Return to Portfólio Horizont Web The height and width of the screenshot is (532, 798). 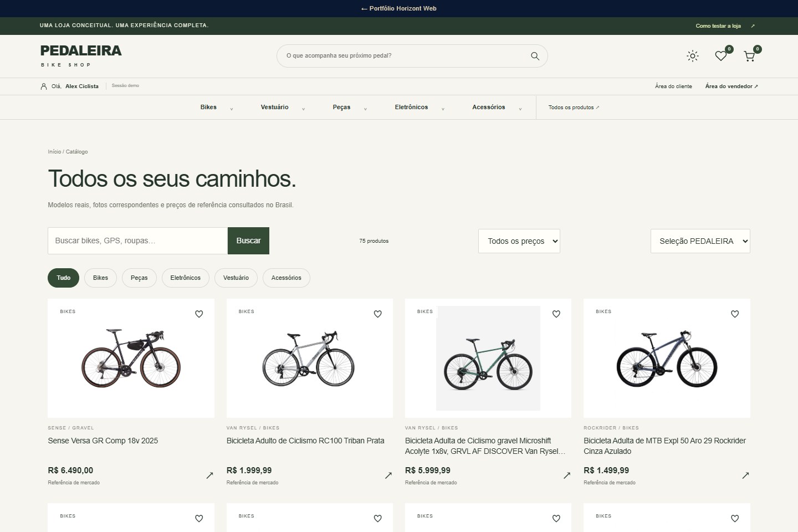click(x=398, y=8)
